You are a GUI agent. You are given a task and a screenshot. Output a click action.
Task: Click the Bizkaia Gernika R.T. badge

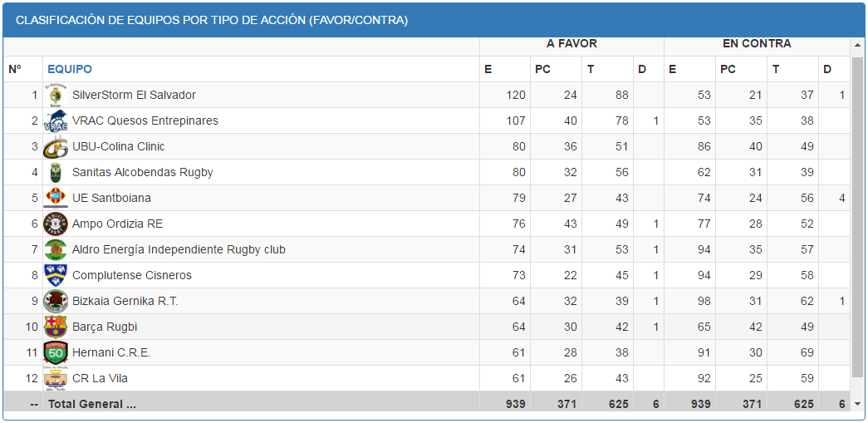point(56,302)
